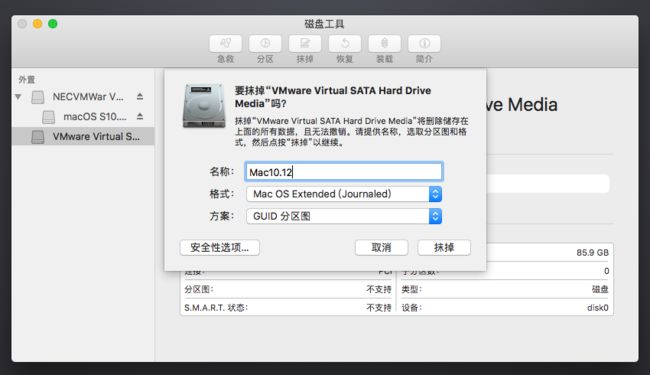This screenshot has height=375, width=650.
Task: Click the 类型 row label
Action: (412, 289)
